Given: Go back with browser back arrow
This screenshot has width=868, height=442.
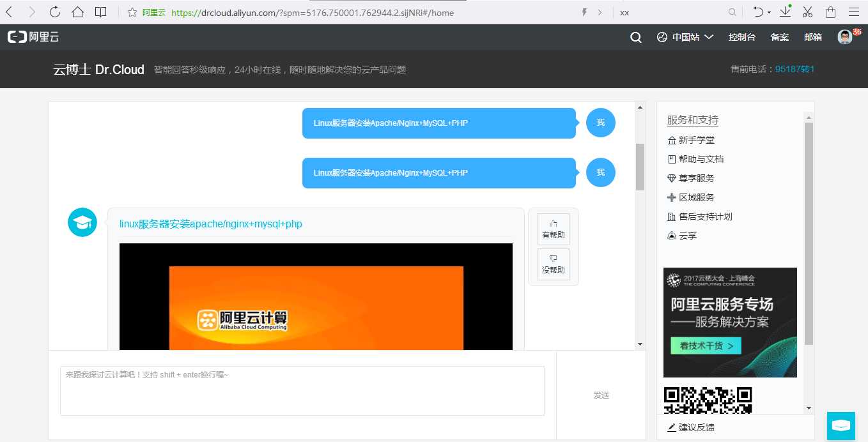Looking at the screenshot, I should coord(9,12).
